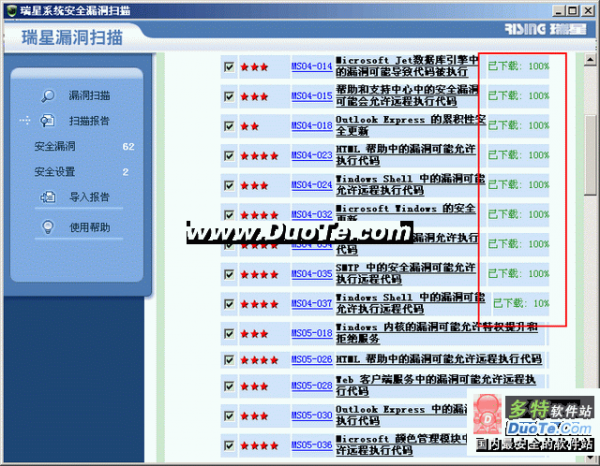600x466 pixels.
Task: Click the two-star rating for MS04-018
Action: 249,126
